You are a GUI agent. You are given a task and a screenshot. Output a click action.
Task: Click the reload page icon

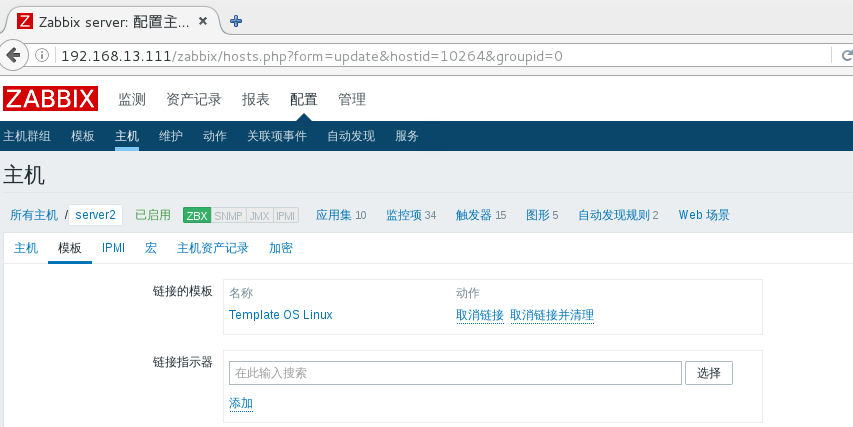tap(846, 55)
